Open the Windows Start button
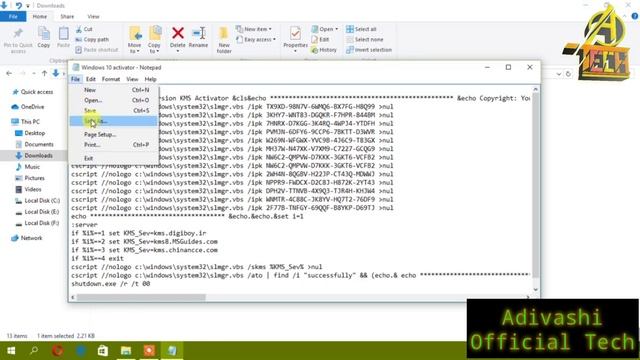The height and width of the screenshot is (360, 640). coord(11,351)
